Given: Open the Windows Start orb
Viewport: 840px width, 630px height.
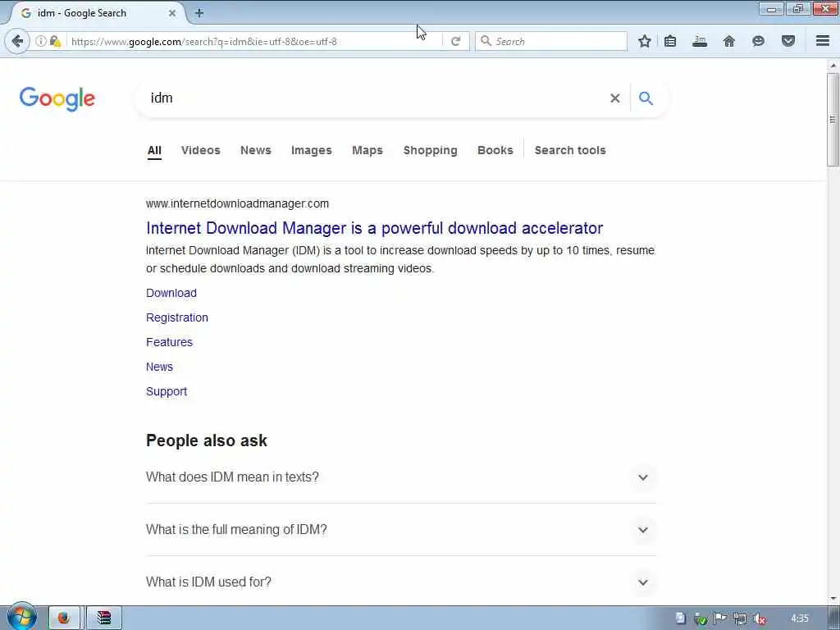Looking at the screenshot, I should 21,617.
